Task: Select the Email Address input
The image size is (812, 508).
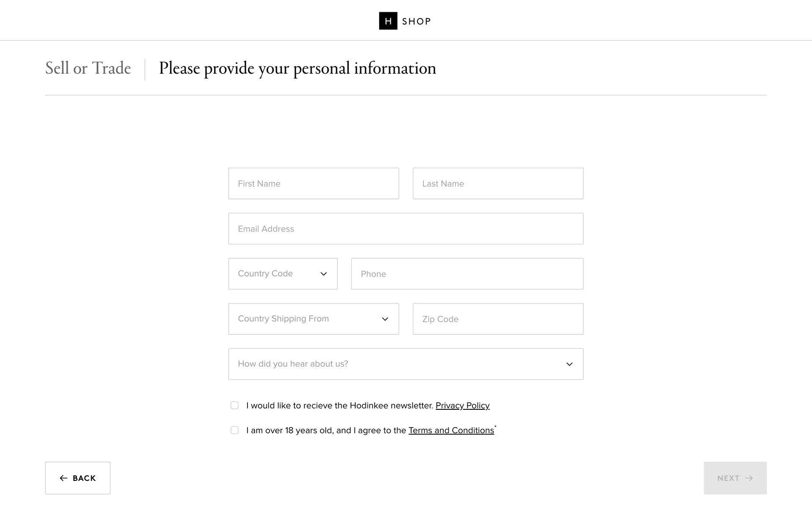Action: [406, 229]
